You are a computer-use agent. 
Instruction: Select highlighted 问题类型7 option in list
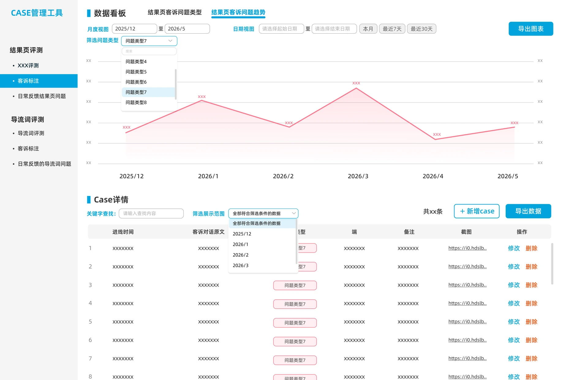pos(148,92)
